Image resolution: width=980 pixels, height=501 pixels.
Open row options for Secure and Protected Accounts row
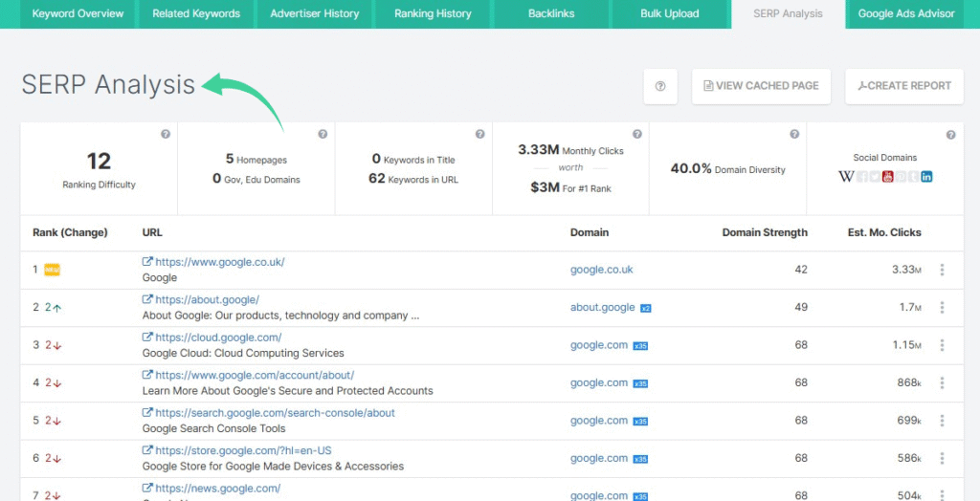point(942,383)
